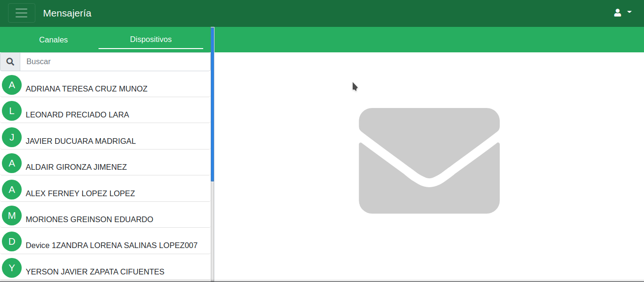Click the large envelope placeholder image
The image size is (644, 282).
pyautogui.click(x=429, y=161)
